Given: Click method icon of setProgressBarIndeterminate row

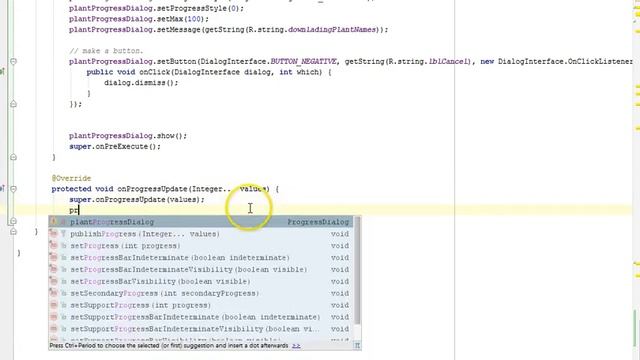Looking at the screenshot, I should pyautogui.click(x=53, y=258).
